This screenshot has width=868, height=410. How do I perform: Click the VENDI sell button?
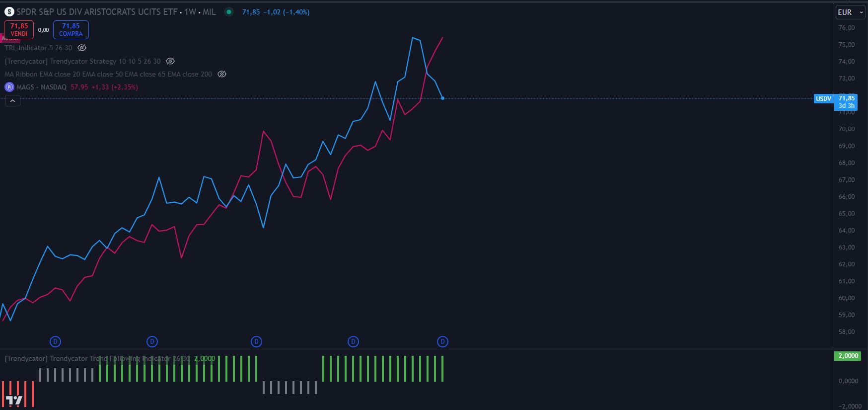pyautogui.click(x=19, y=30)
